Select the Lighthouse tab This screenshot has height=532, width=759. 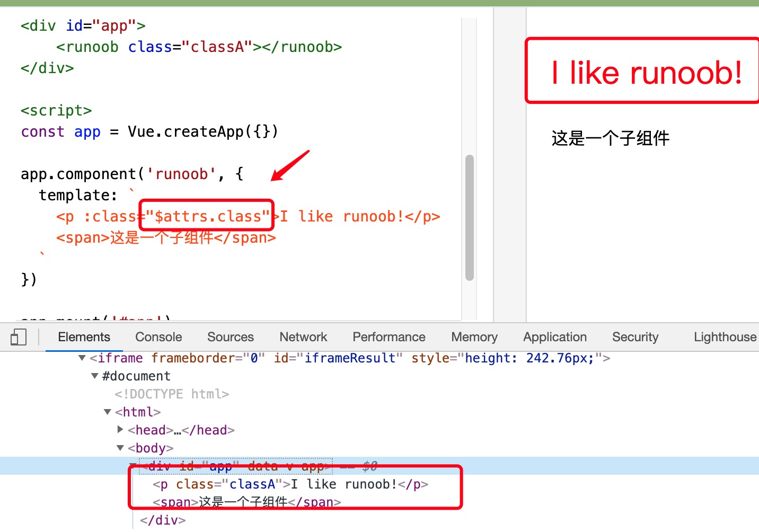pyautogui.click(x=725, y=337)
